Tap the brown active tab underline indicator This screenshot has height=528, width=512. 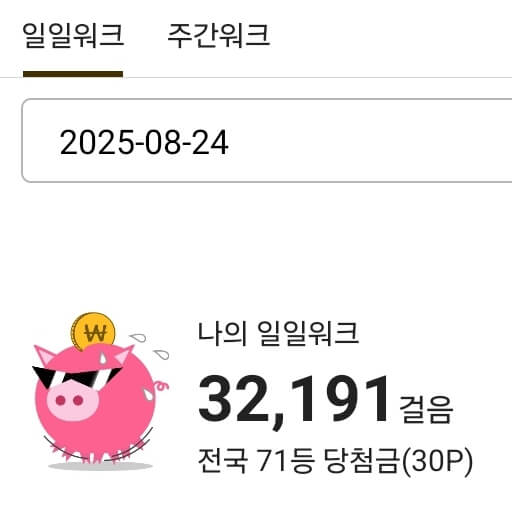(x=73, y=74)
